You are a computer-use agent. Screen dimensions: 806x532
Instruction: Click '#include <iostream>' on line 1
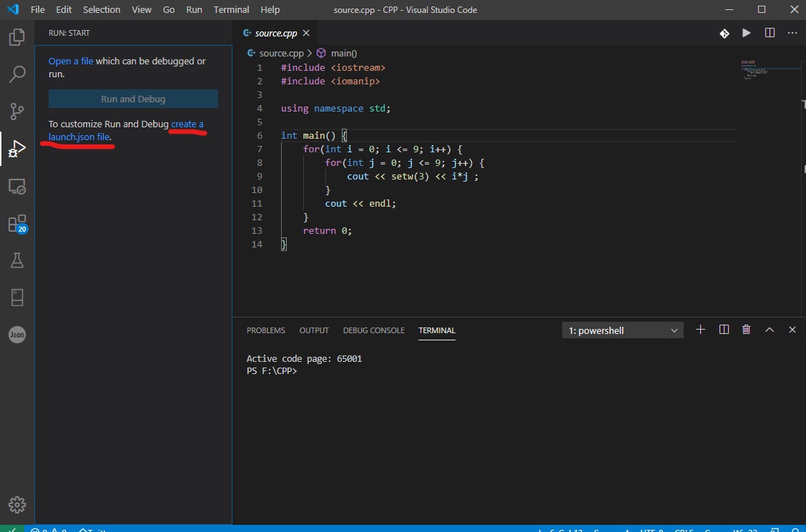[333, 67]
